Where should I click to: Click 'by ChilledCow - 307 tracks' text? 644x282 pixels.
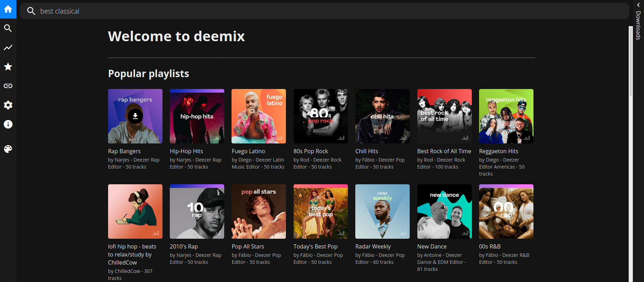(x=130, y=275)
